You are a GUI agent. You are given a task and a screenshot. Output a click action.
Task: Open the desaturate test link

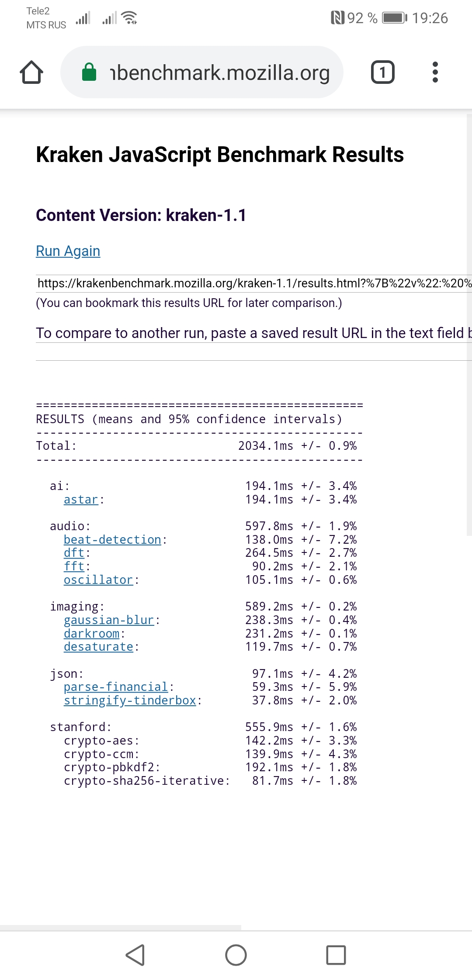[98, 647]
